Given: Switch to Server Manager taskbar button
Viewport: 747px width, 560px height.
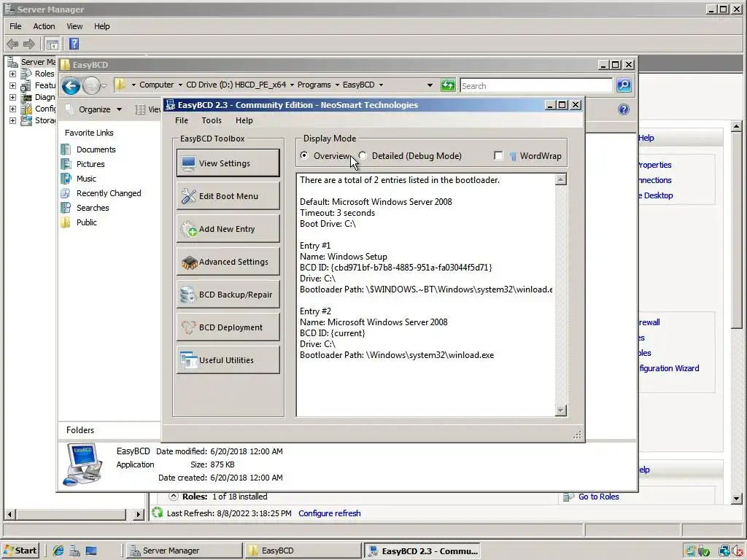Looking at the screenshot, I should click(184, 551).
